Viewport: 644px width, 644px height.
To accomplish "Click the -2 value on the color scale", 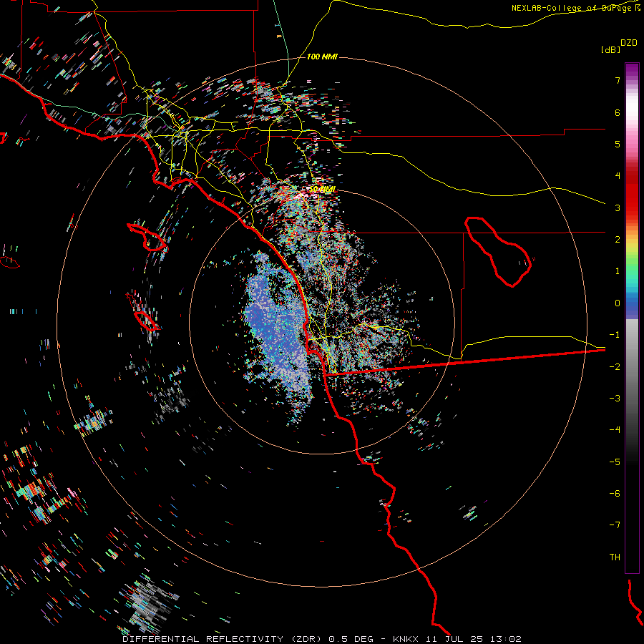I will pyautogui.click(x=615, y=367).
